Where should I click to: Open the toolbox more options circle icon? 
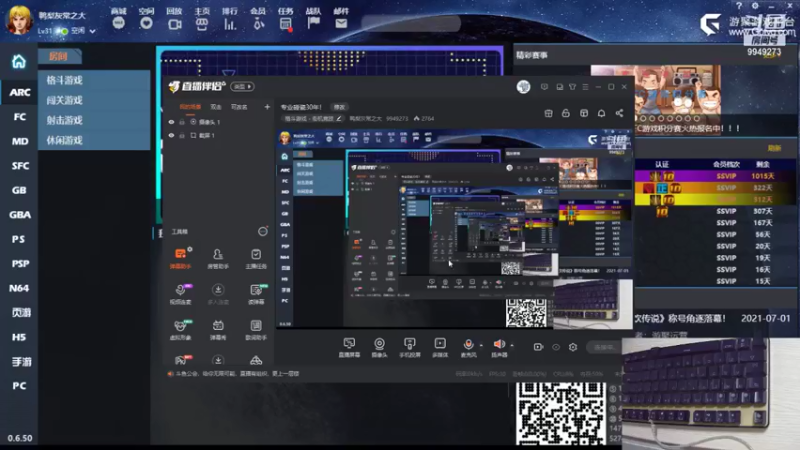263,232
